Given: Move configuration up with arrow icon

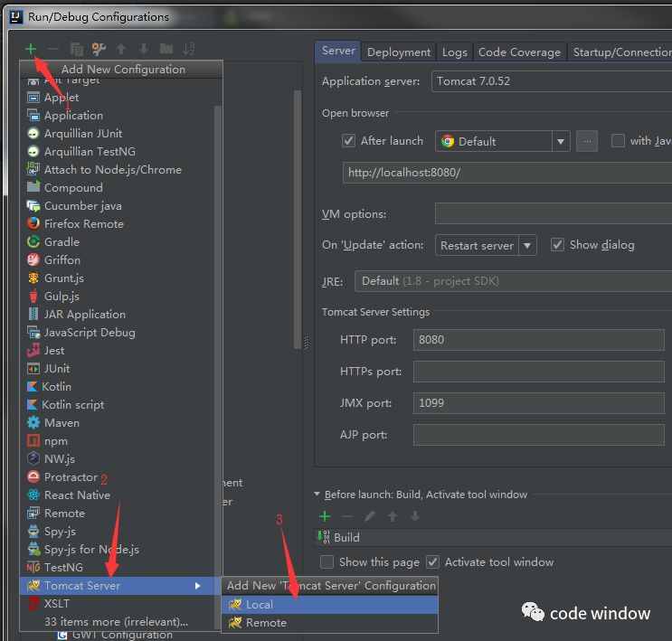Looking at the screenshot, I should tap(121, 50).
